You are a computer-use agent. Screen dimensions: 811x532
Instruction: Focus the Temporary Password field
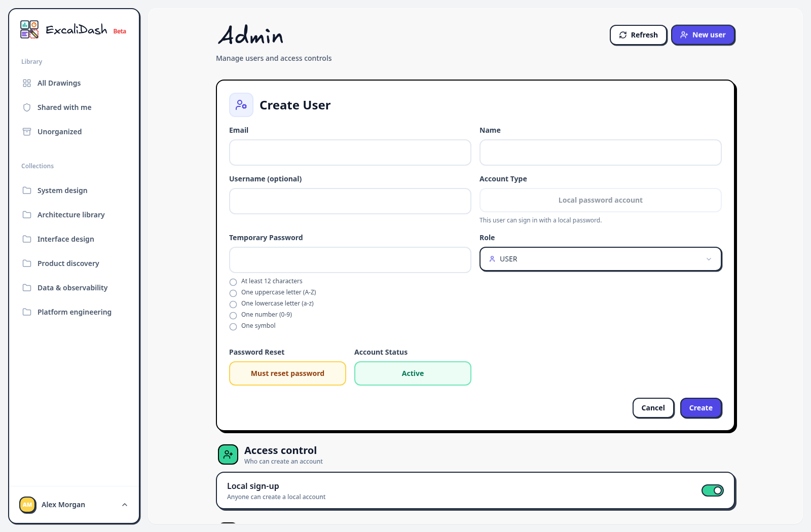[350, 260]
